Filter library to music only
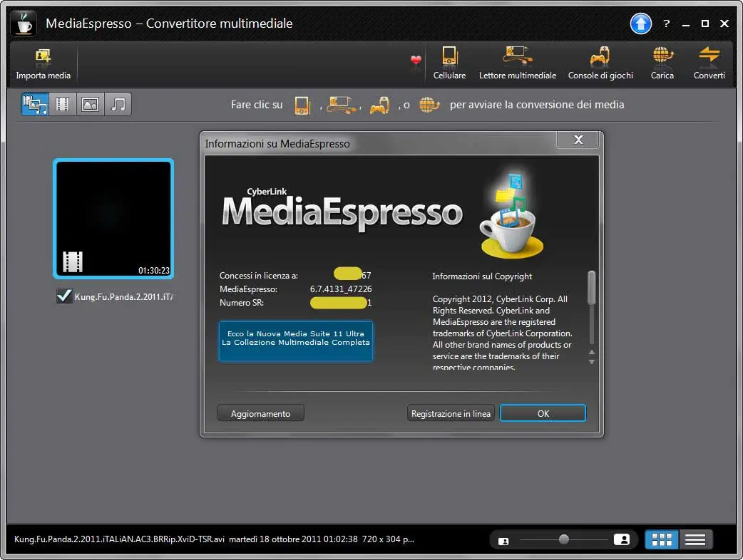Screen dimensions: 743x560 (x=118, y=104)
